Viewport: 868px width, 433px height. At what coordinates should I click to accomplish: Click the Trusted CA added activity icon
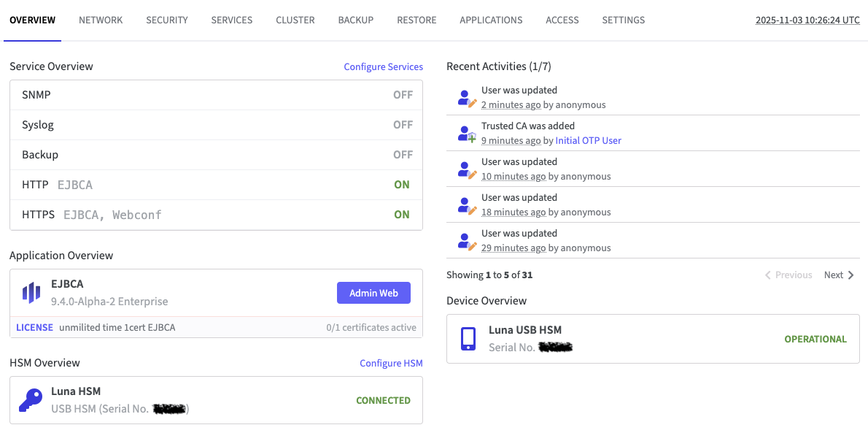pyautogui.click(x=466, y=134)
